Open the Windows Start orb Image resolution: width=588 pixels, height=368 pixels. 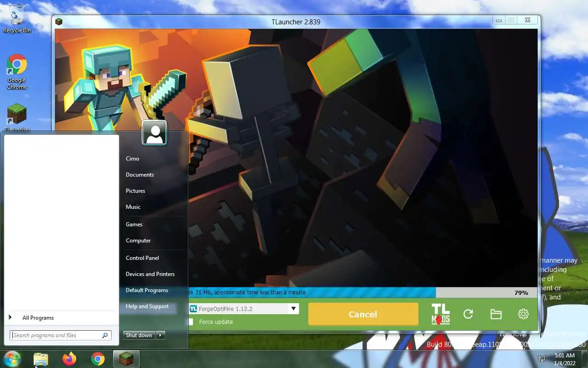click(x=12, y=358)
